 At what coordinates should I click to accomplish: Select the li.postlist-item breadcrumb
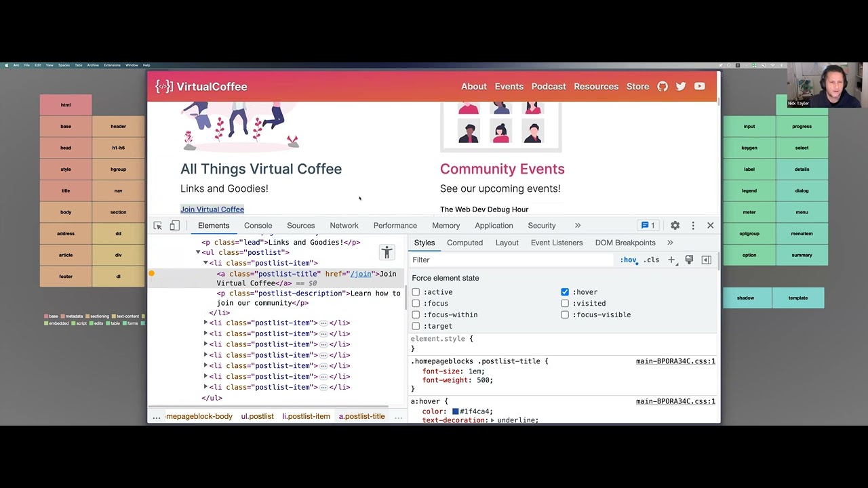(306, 417)
